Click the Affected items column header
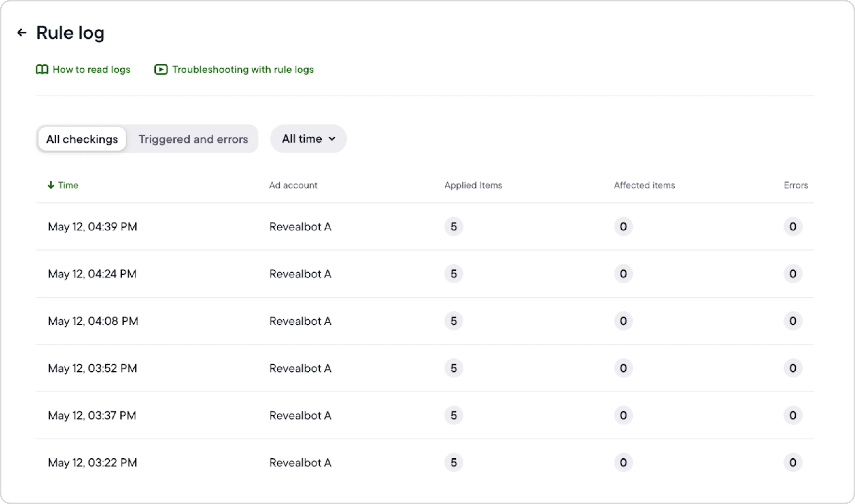855x504 pixels. point(644,185)
